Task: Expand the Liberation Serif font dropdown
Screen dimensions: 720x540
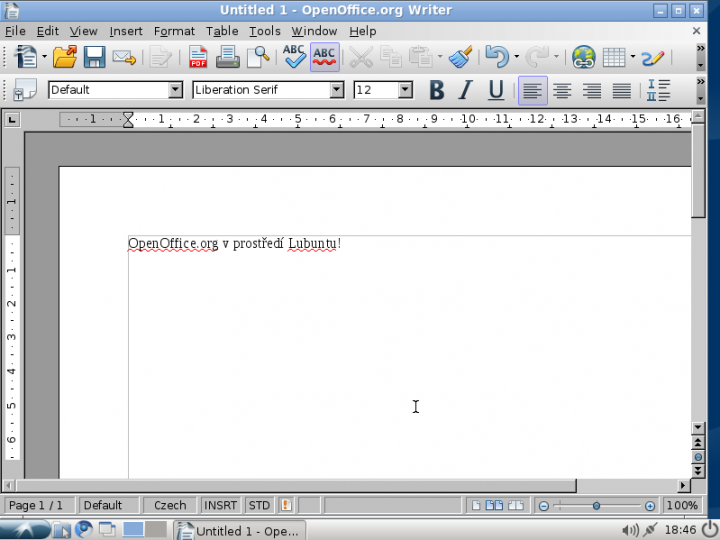Action: tap(337, 90)
